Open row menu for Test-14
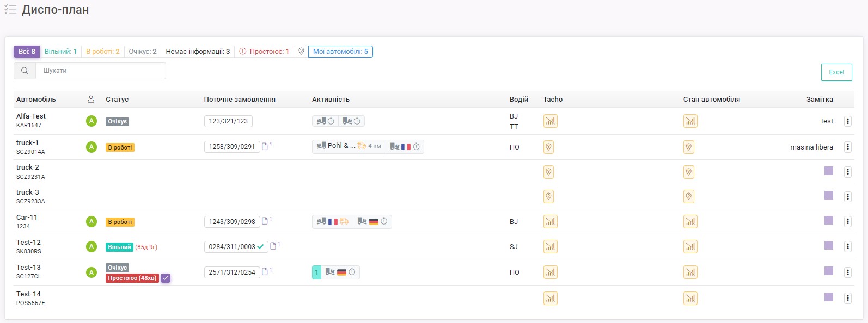The height and width of the screenshot is (323, 868). point(847,299)
